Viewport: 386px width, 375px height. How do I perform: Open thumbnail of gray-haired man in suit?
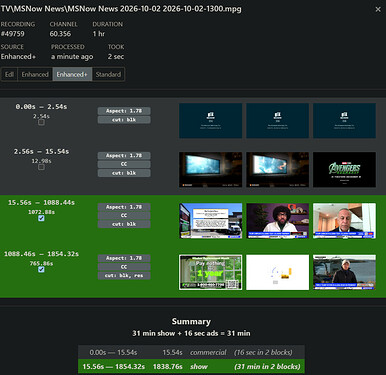(344, 221)
